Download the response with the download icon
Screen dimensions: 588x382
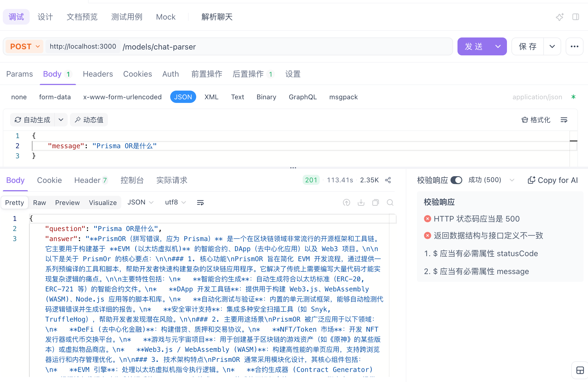[361, 202]
